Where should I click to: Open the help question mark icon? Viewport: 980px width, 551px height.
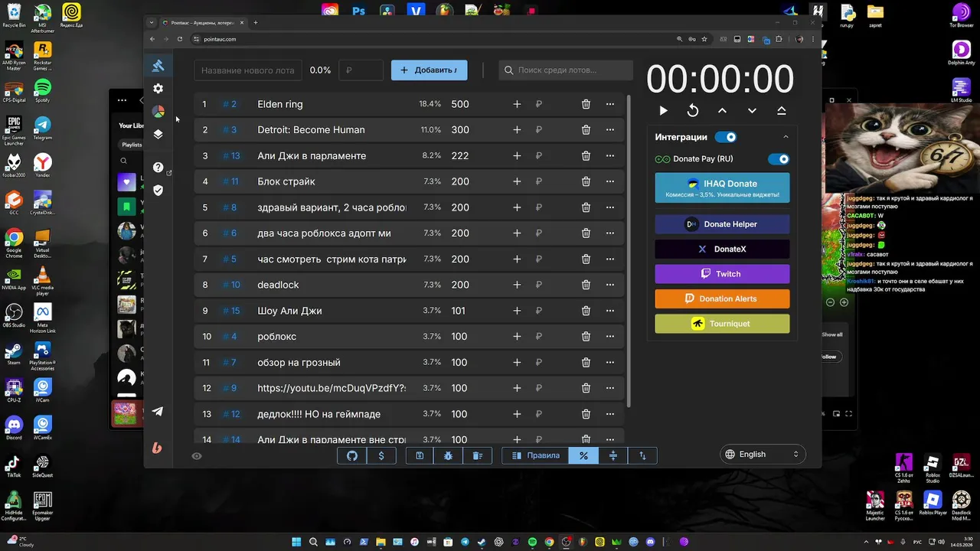tap(158, 168)
